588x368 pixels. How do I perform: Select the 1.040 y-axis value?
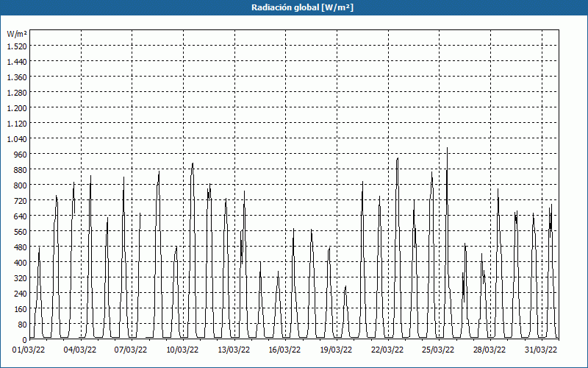click(17, 139)
